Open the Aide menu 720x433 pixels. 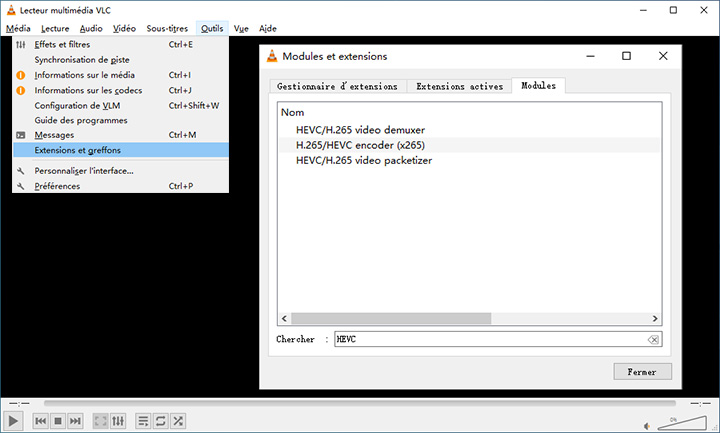pos(268,28)
